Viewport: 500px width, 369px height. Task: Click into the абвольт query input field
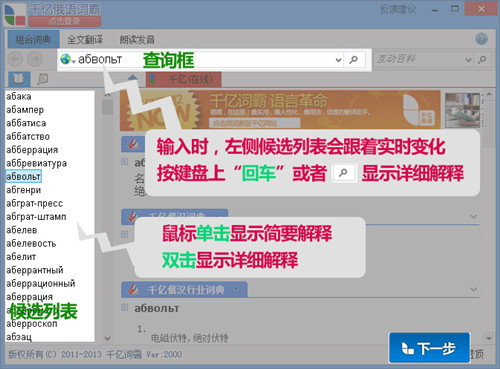click(203, 60)
